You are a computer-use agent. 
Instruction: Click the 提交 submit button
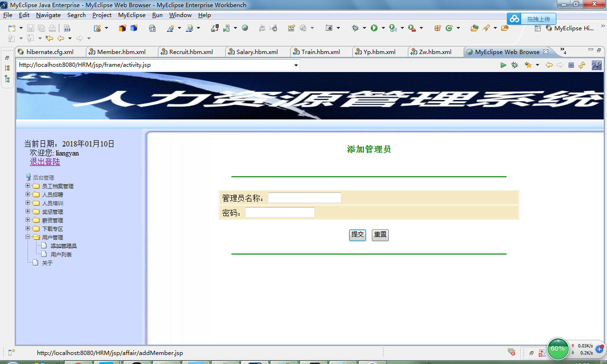click(357, 235)
